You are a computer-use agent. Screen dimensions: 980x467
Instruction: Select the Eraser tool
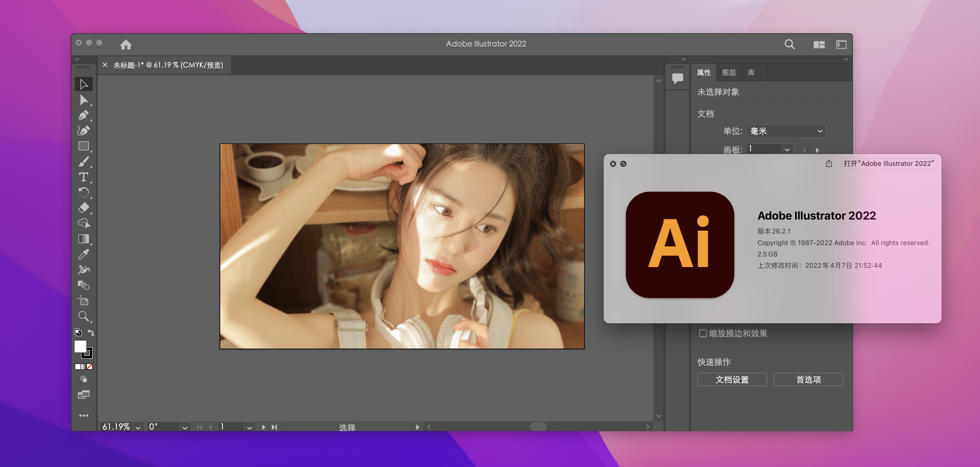(83, 208)
